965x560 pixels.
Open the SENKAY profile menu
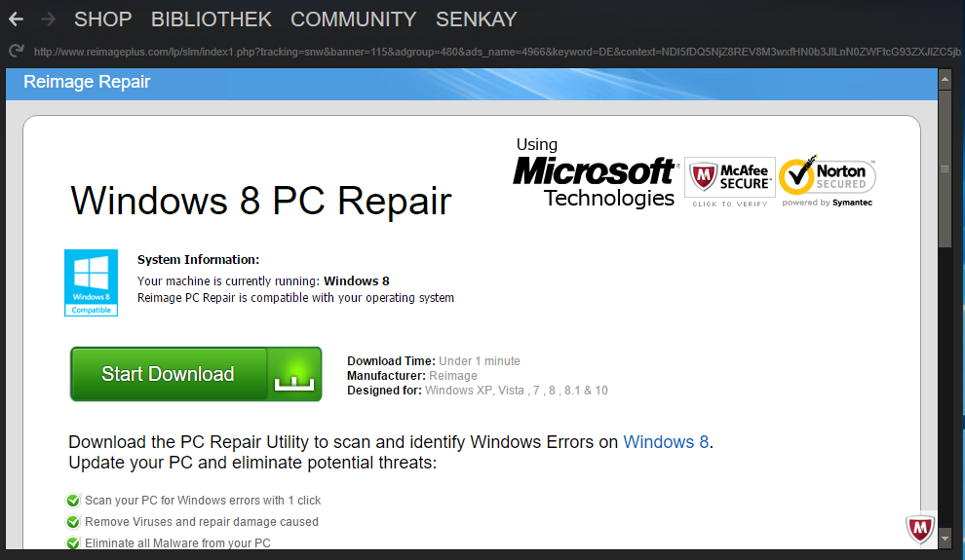point(477,19)
